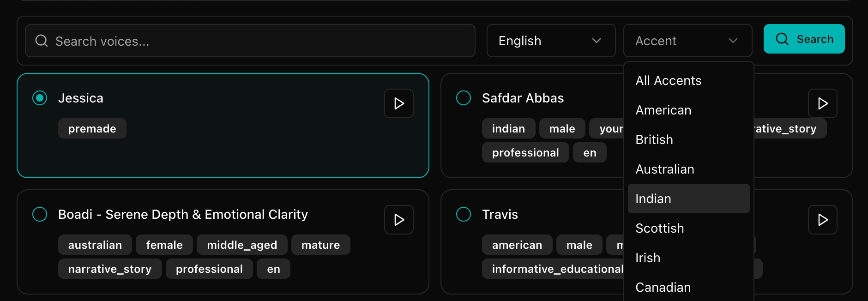Viewport: 868px width, 301px height.
Task: Choose Indian accent option
Action: [653, 199]
